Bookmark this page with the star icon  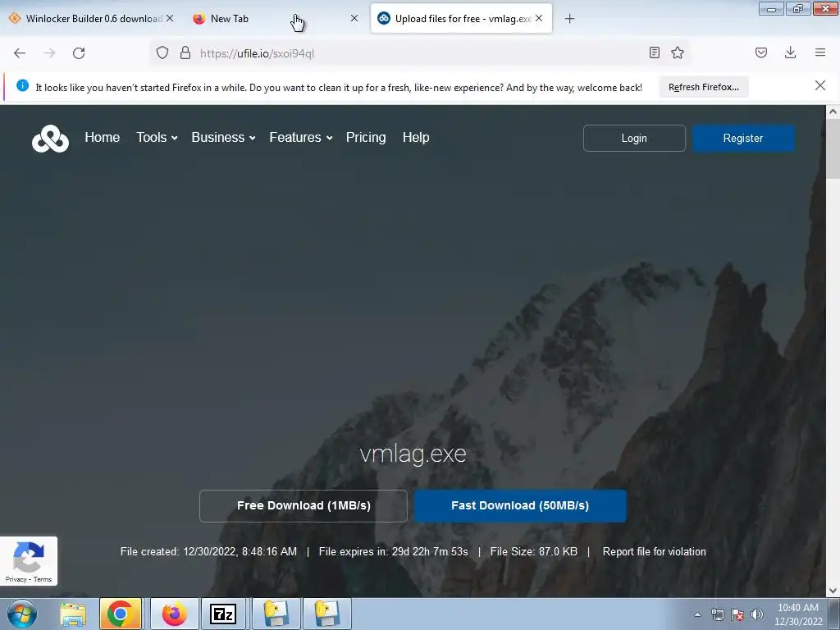pyautogui.click(x=678, y=52)
